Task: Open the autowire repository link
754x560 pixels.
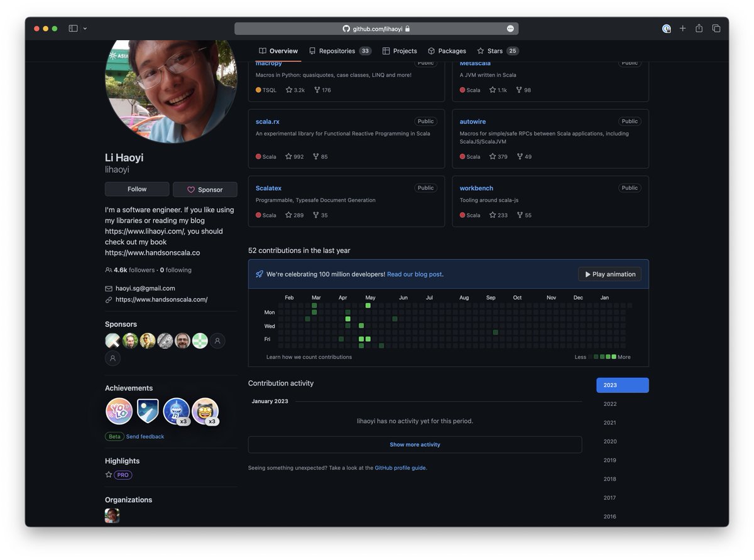Action: (473, 121)
